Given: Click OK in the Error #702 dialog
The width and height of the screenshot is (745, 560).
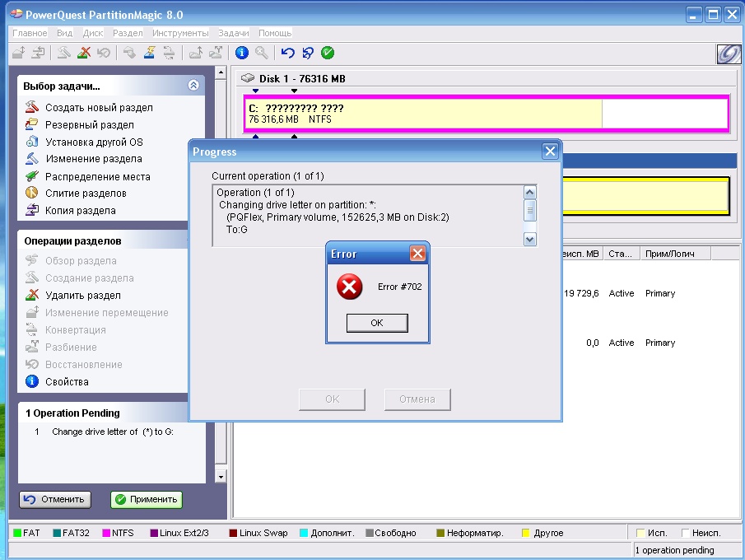Looking at the screenshot, I should tap(377, 323).
